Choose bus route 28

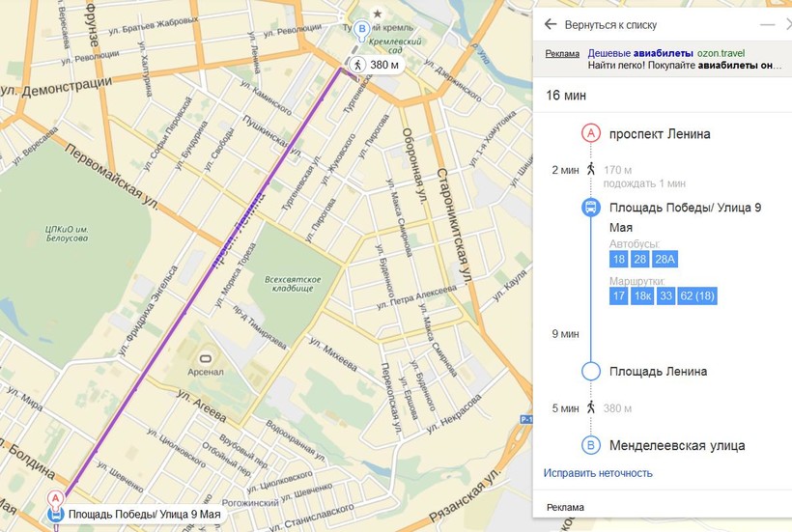point(640,260)
